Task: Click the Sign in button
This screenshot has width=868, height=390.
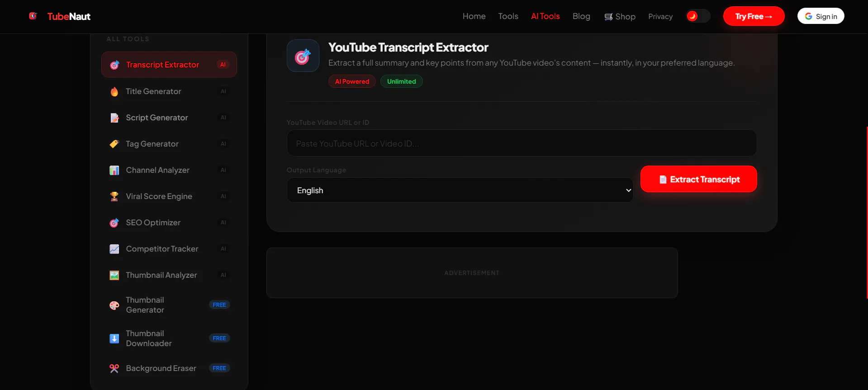Action: point(821,16)
